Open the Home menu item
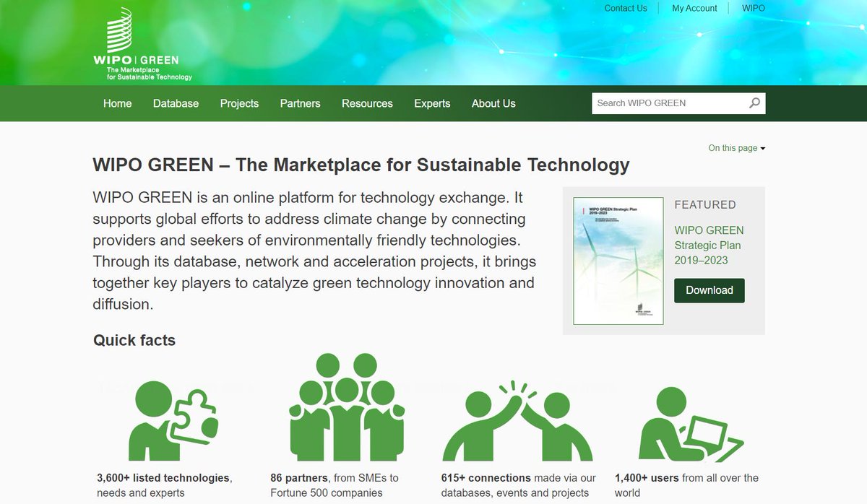Screen dimensions: 867x504 coord(118,103)
